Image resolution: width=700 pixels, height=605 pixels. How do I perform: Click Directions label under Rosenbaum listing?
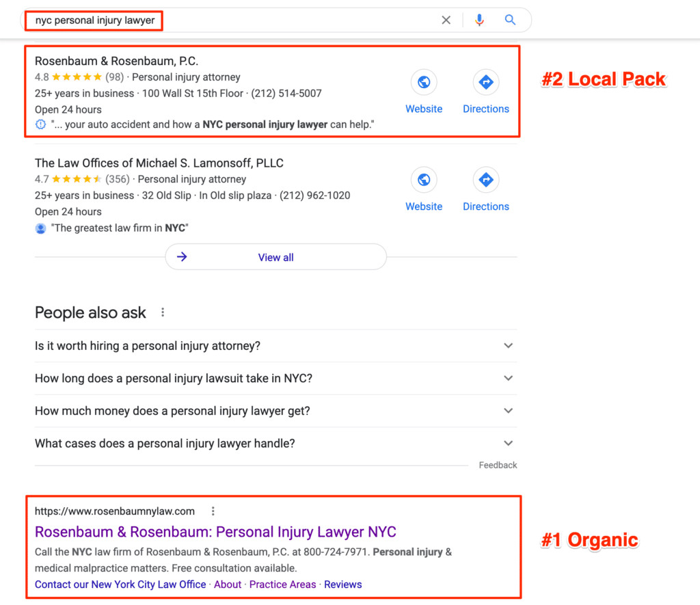coord(486,109)
